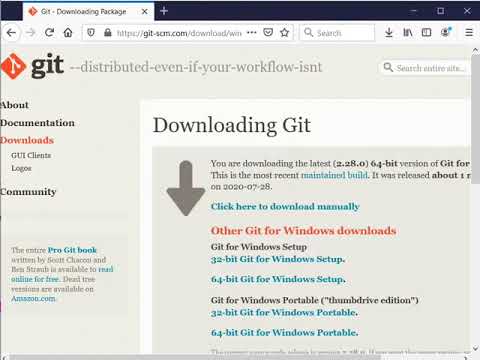Image resolution: width=480 pixels, height=360 pixels.
Task: Open the Amazon.com link
Action: point(33,298)
